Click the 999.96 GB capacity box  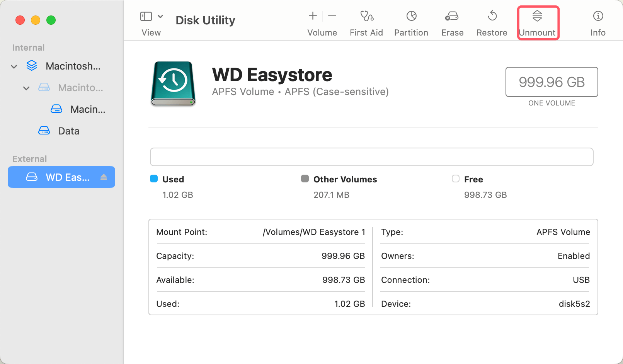pos(552,82)
